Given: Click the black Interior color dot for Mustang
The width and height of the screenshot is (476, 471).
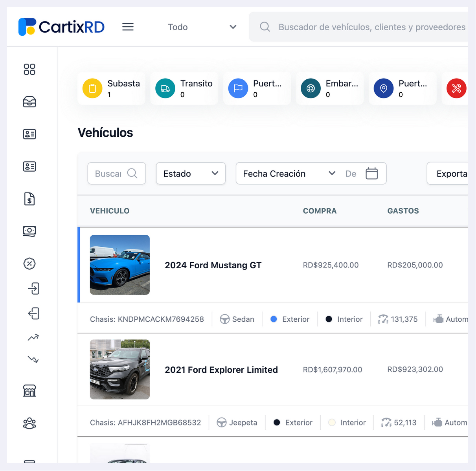Looking at the screenshot, I should pos(329,319).
